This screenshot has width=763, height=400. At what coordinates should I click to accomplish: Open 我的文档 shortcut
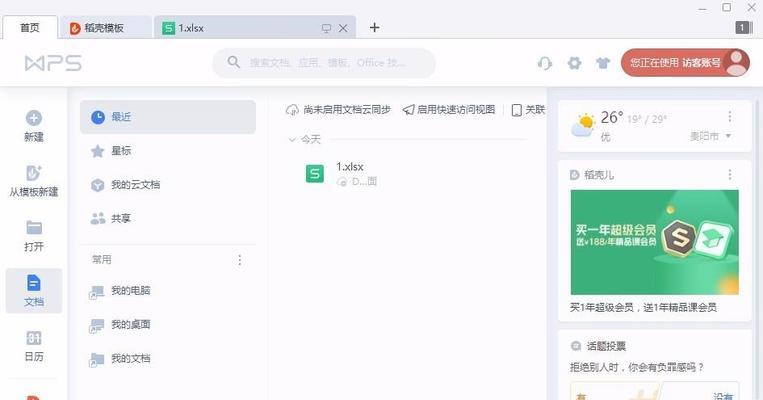[x=168, y=359]
